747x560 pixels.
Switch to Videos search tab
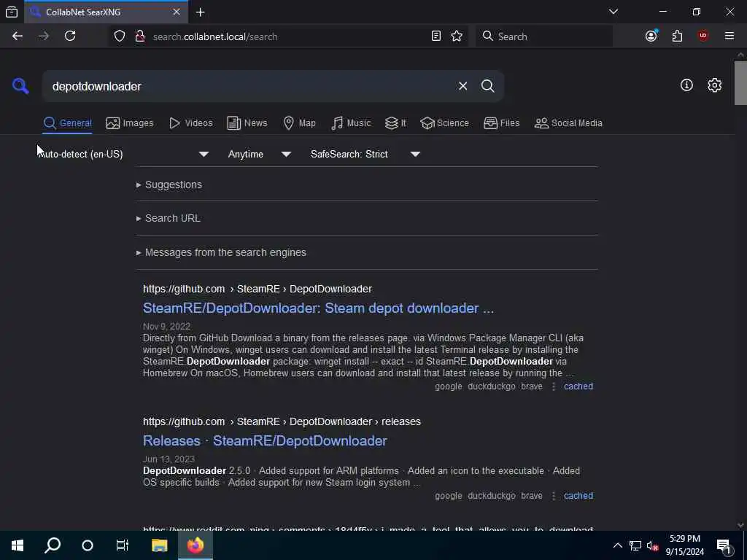191,122
